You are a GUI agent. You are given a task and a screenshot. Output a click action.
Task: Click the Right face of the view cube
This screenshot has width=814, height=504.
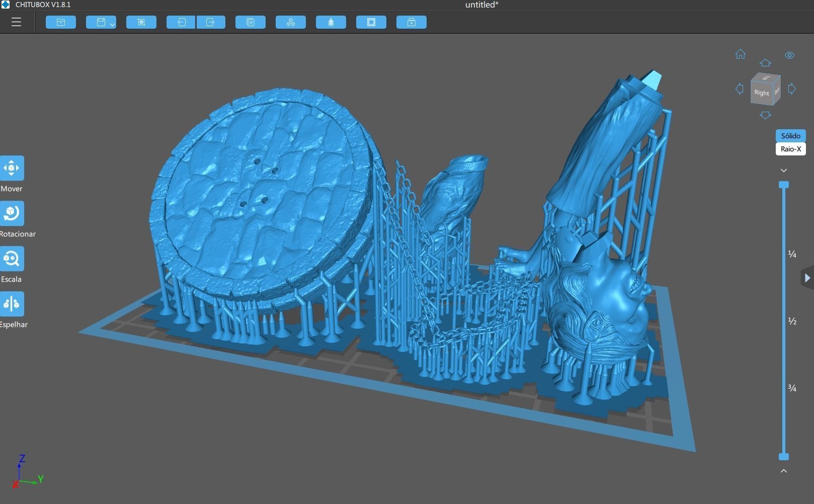tap(761, 93)
